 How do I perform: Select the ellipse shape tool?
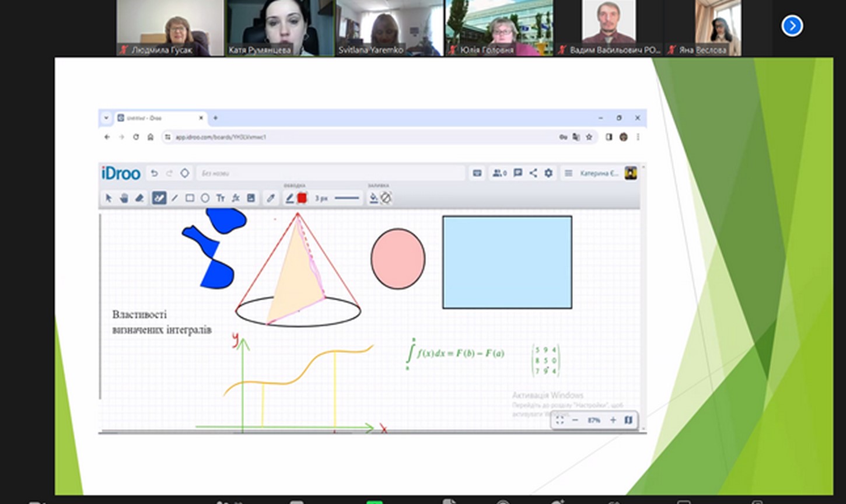point(205,198)
